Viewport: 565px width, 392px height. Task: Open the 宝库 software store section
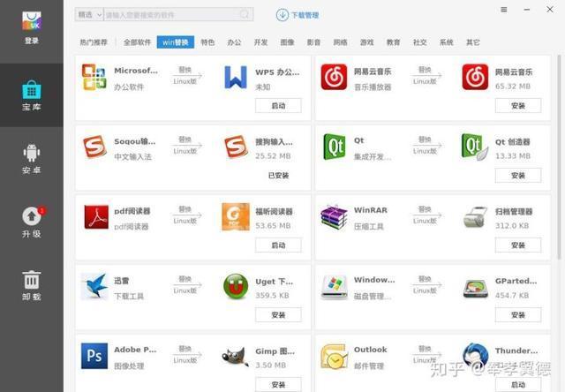(32, 95)
